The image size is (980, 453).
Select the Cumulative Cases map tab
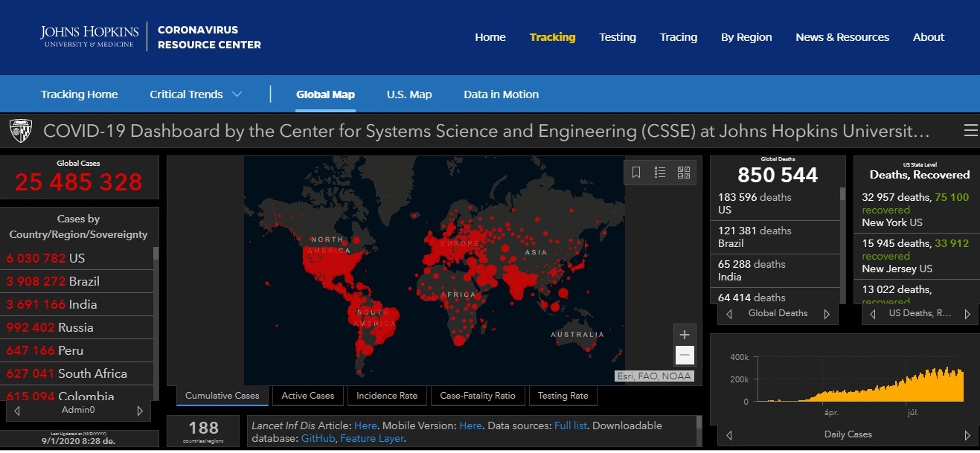(222, 396)
